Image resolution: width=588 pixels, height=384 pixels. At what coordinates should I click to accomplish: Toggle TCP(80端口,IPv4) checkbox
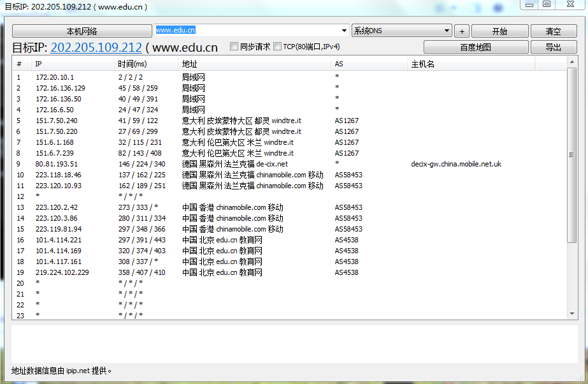click(x=277, y=47)
